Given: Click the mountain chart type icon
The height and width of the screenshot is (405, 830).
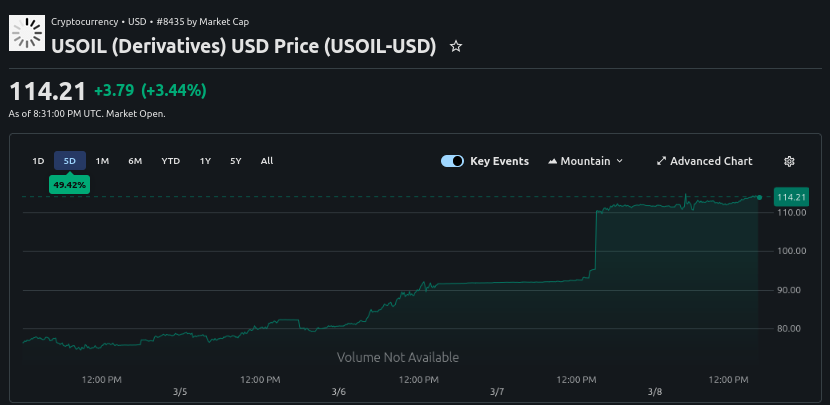Looking at the screenshot, I should 552,161.
